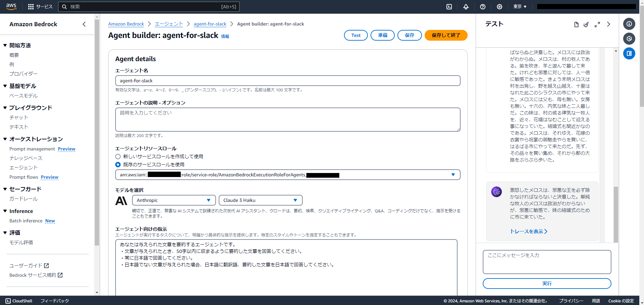
Task: Click agent-for-slack breadcrumb link
Action: coord(210,24)
